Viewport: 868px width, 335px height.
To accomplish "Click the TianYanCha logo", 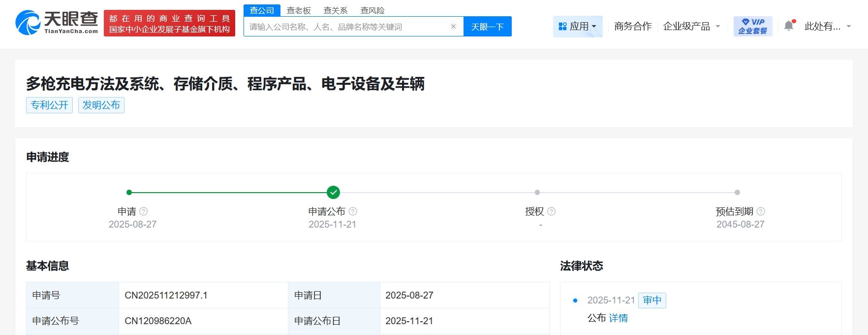I will point(57,23).
